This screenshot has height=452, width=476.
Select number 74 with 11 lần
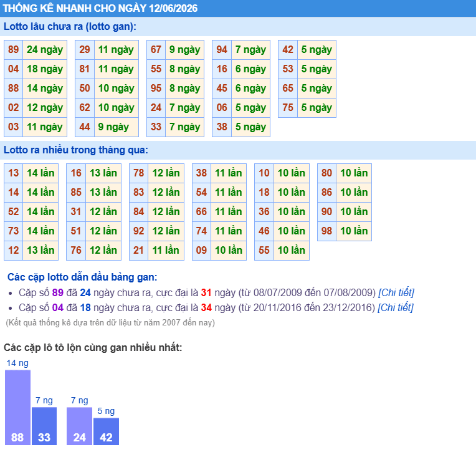(202, 231)
